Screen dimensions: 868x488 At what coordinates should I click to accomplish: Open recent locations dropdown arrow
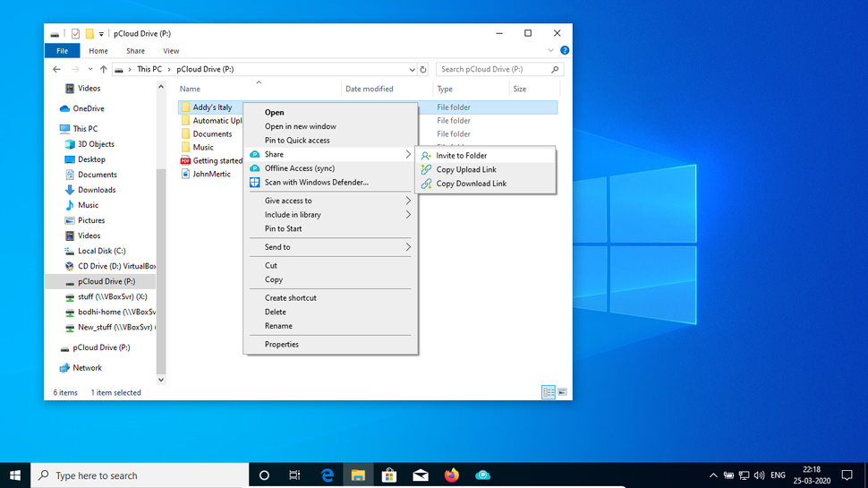coord(90,69)
